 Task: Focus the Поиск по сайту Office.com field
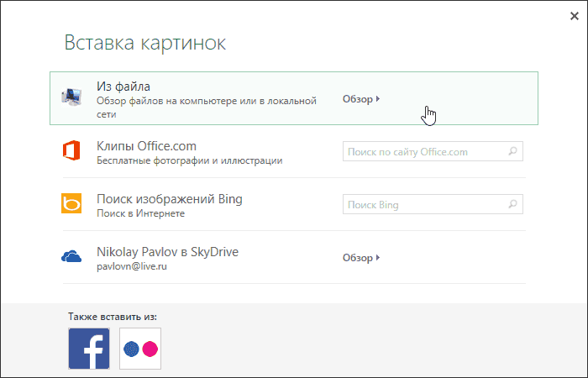pyautogui.click(x=424, y=152)
